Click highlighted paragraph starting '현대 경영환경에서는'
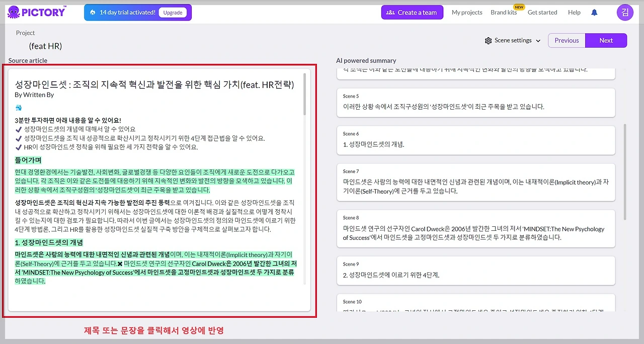644x344 pixels. click(x=155, y=181)
